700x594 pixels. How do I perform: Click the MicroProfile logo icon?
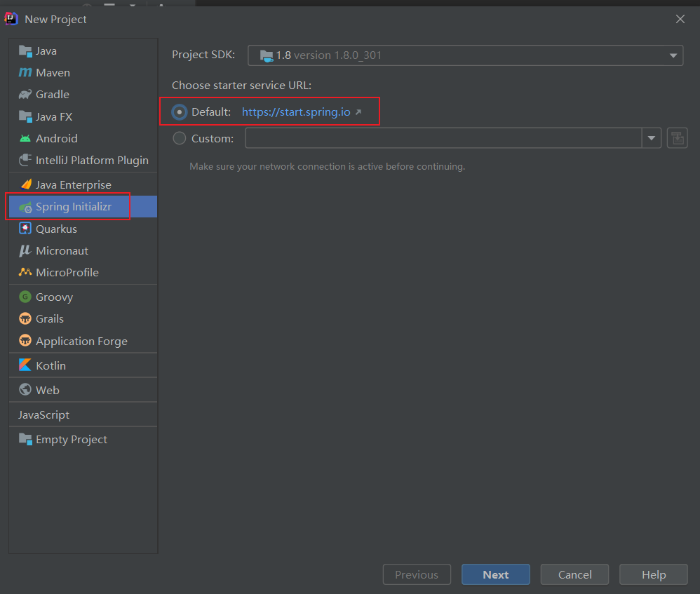(x=25, y=272)
